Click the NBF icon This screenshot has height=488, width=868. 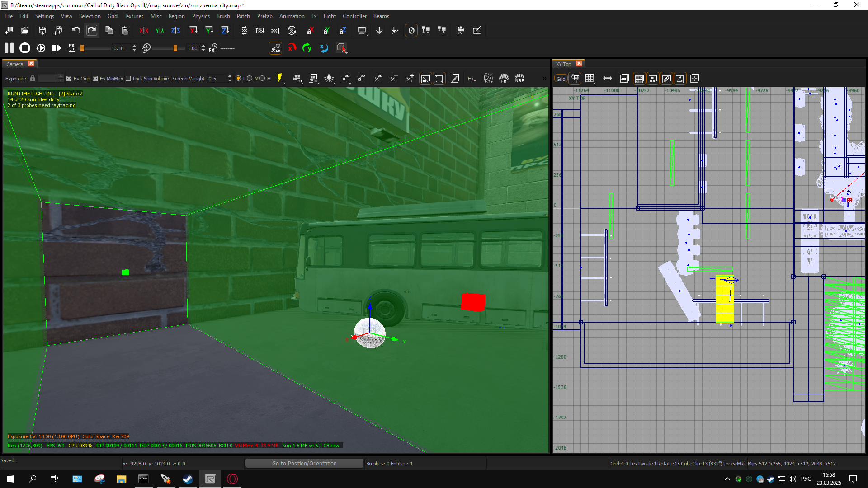coord(519,78)
